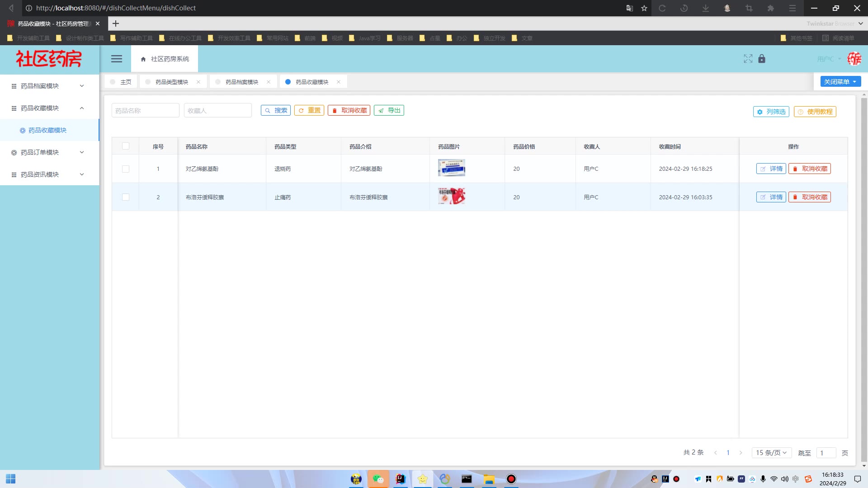868x488 pixels.
Task: Expand the 药品资讯模块 sidebar menu
Action: [x=50, y=174]
